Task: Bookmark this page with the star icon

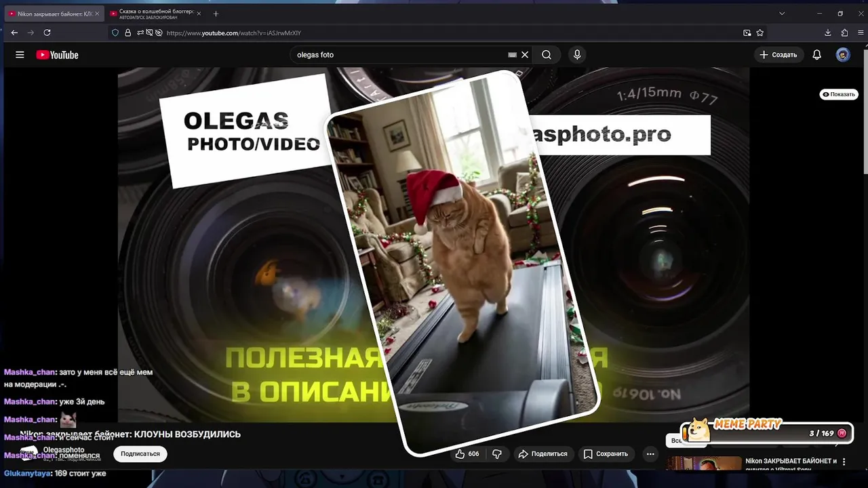Action: click(x=760, y=33)
